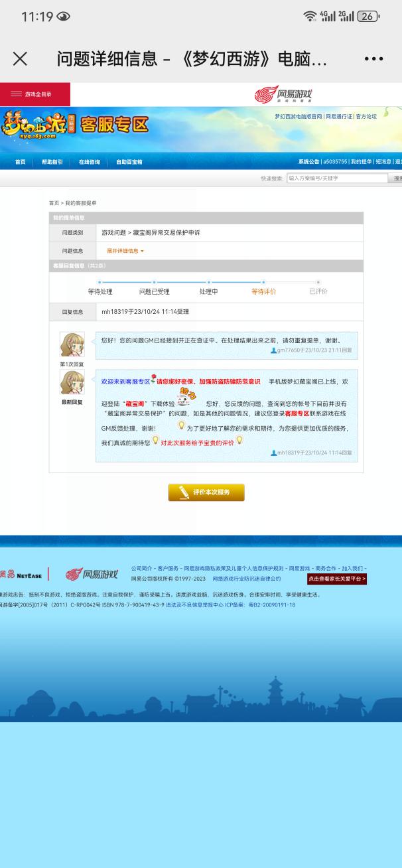
Task: Open 系统公告 in the nav bar
Action: (308, 162)
